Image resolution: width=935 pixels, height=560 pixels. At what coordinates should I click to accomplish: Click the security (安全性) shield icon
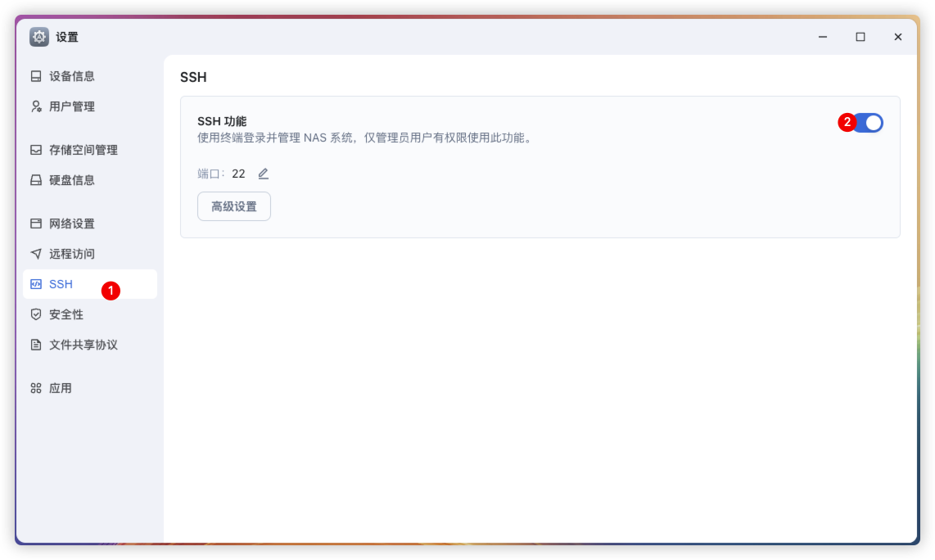(x=36, y=314)
